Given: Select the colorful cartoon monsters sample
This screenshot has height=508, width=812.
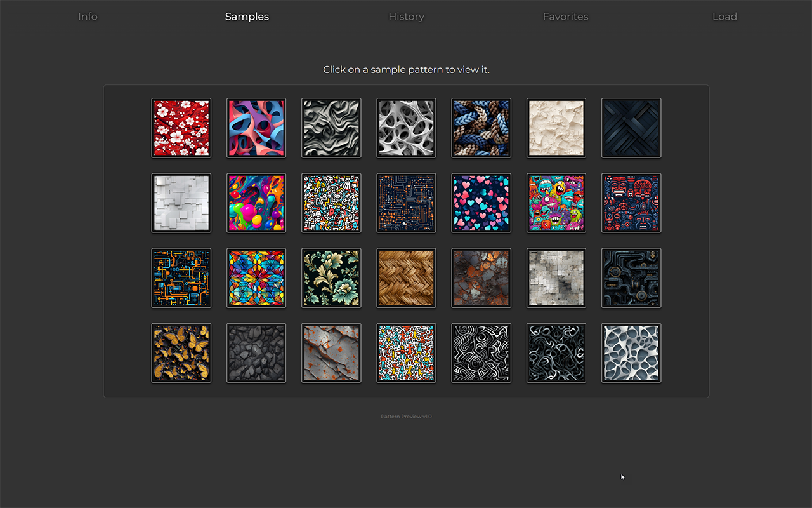Looking at the screenshot, I should tap(556, 203).
